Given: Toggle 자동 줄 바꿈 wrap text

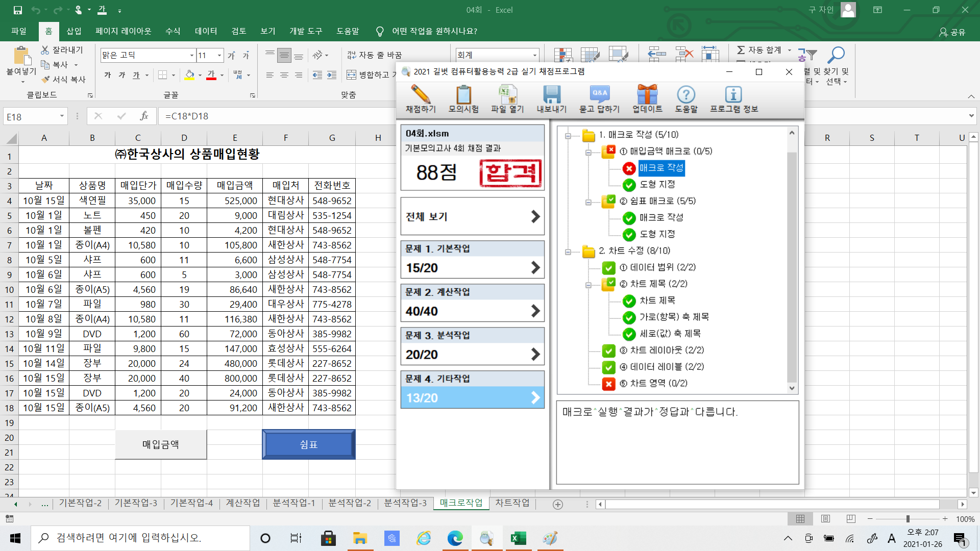Looking at the screenshot, I should click(x=374, y=55).
